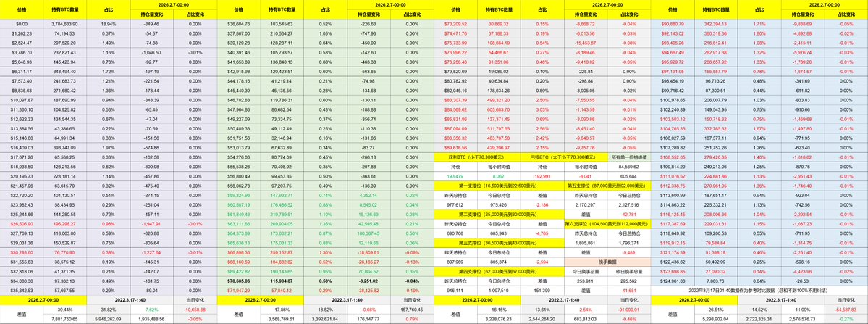Click holdings value 7,803.76
868x324 pixels.
(x=716, y=281)
